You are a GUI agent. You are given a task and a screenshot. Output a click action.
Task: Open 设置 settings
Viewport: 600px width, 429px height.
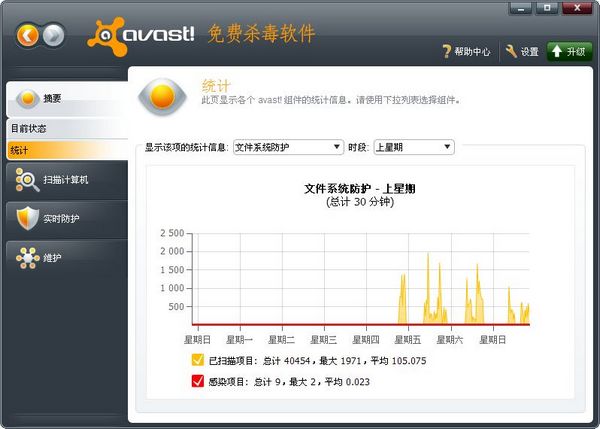[522, 51]
